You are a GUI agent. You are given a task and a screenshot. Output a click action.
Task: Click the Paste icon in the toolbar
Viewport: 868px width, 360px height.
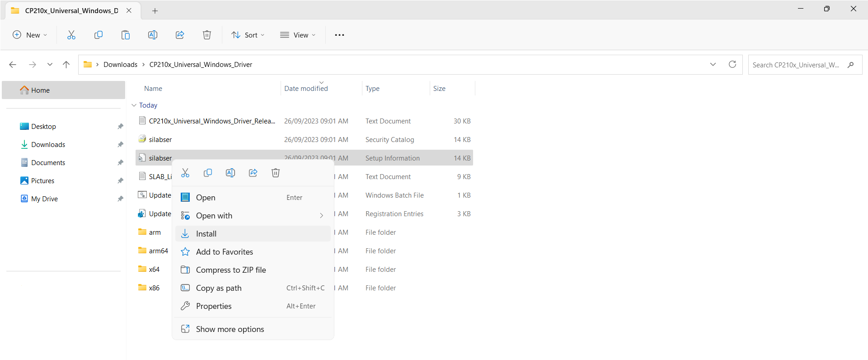[x=126, y=35]
